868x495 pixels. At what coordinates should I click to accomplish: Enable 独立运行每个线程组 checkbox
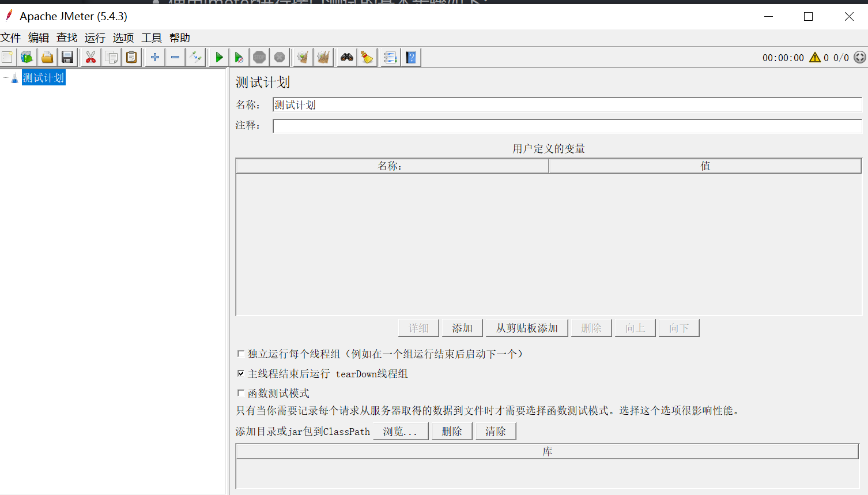click(241, 353)
